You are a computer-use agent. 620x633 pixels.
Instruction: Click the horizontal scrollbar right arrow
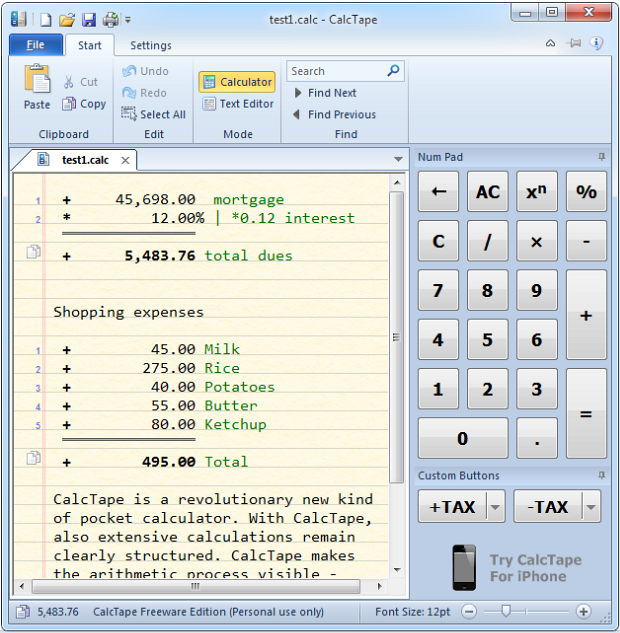coord(379,586)
